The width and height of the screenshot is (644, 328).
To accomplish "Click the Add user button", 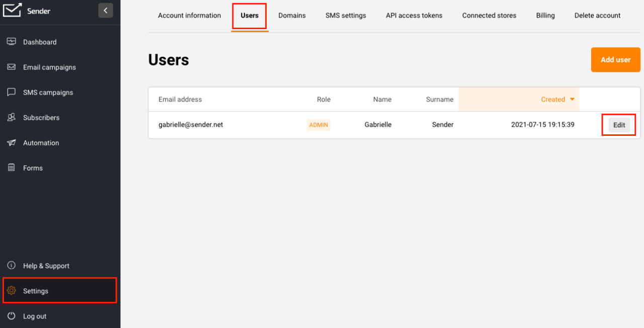I will [x=615, y=59].
